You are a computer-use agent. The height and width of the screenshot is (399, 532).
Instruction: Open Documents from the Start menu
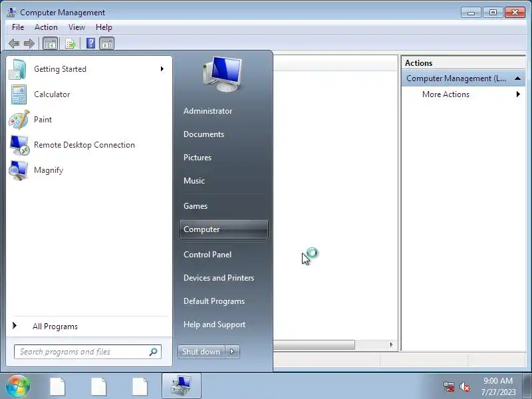(204, 134)
